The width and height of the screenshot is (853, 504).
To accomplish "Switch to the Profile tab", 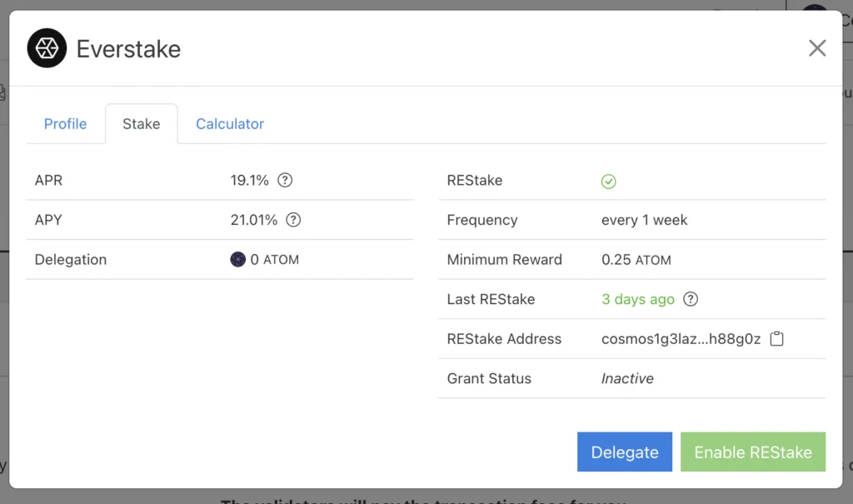I will point(65,124).
